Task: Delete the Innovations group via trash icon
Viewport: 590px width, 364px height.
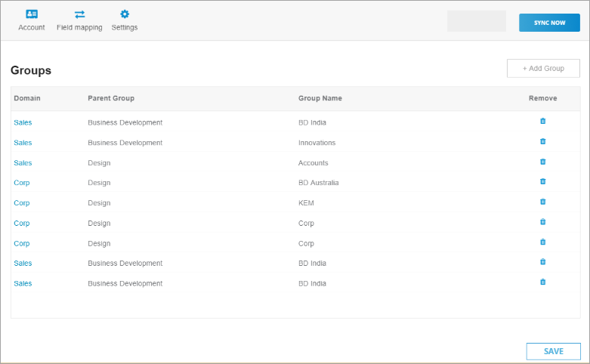Action: pyautogui.click(x=542, y=141)
